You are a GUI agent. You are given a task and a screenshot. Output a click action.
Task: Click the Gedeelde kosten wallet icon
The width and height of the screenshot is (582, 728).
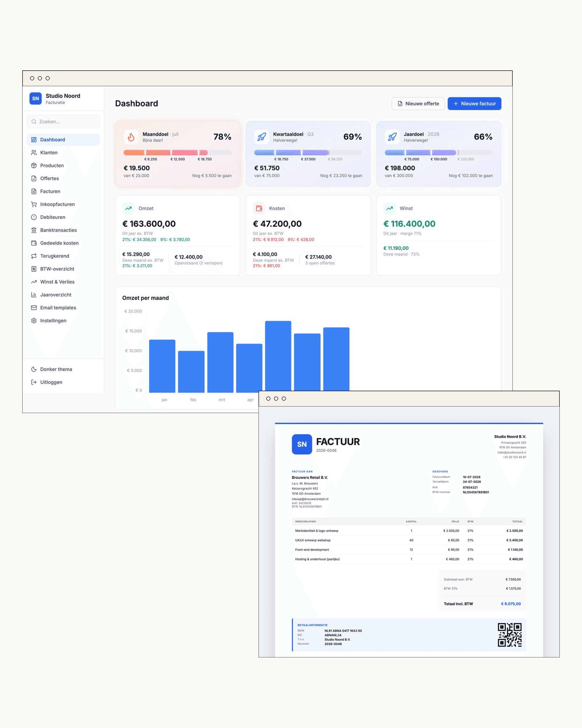click(x=34, y=243)
